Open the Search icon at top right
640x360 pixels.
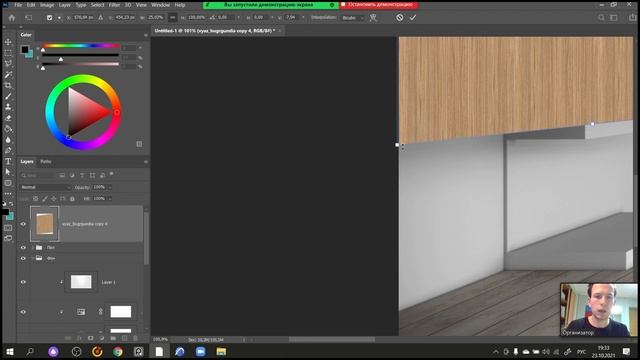pos(601,18)
